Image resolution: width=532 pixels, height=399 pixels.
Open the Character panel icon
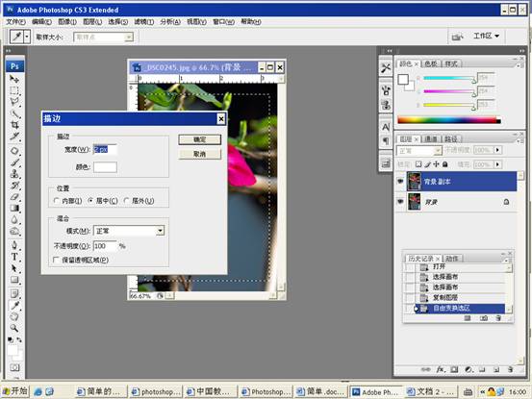click(386, 127)
